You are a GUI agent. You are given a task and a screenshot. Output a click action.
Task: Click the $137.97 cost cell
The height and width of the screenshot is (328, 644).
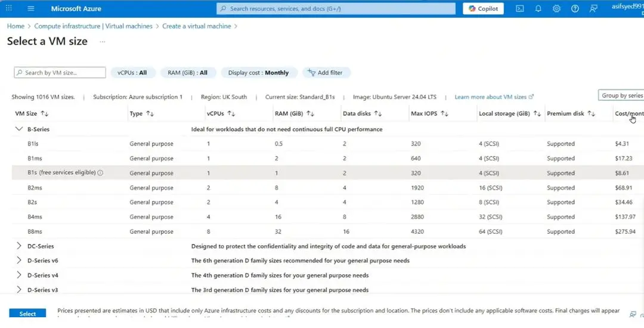[x=625, y=216]
